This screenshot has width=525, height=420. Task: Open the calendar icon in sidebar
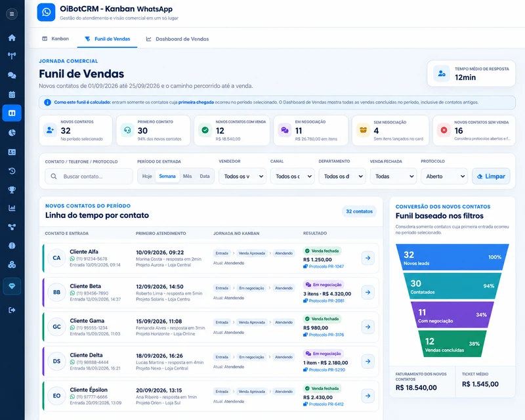tap(12, 94)
